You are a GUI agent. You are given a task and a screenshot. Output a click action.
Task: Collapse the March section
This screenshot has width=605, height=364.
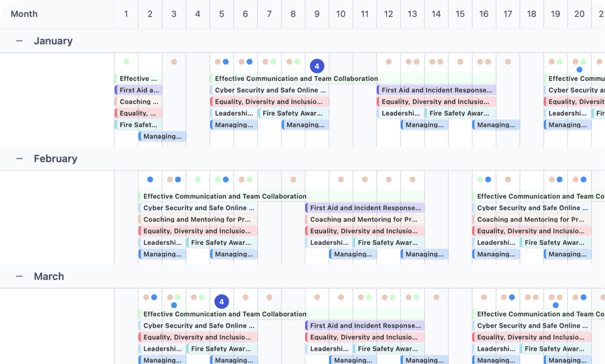[19, 276]
